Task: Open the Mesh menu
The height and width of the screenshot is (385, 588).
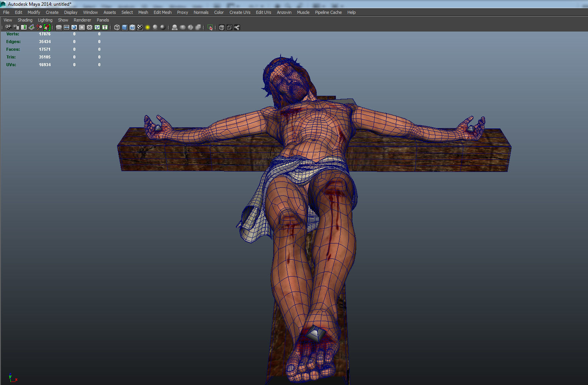Action: (143, 12)
